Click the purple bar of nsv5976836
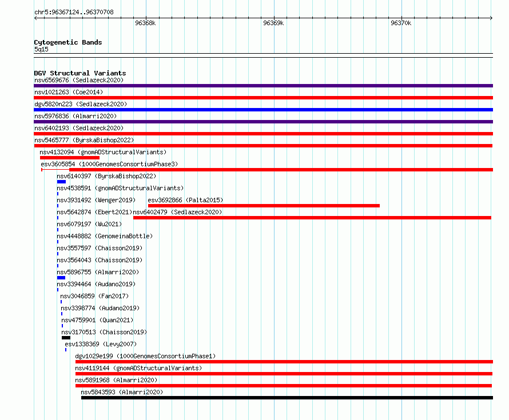Viewport: 509px width, 420px height. click(x=263, y=122)
